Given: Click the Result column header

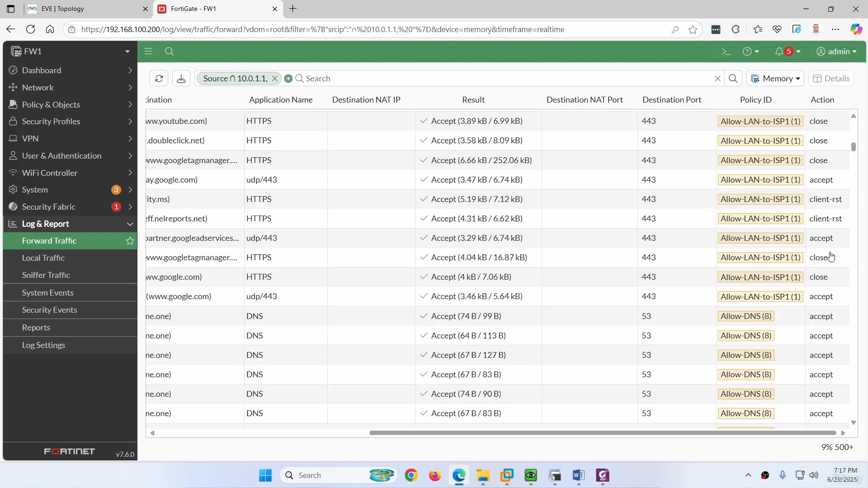Looking at the screenshot, I should click(x=473, y=100).
